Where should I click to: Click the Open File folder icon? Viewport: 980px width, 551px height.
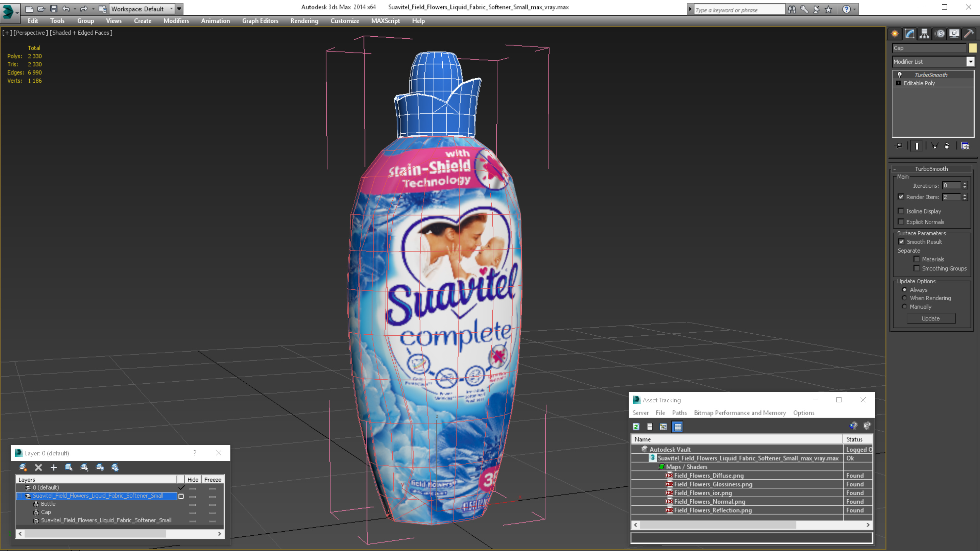[41, 9]
